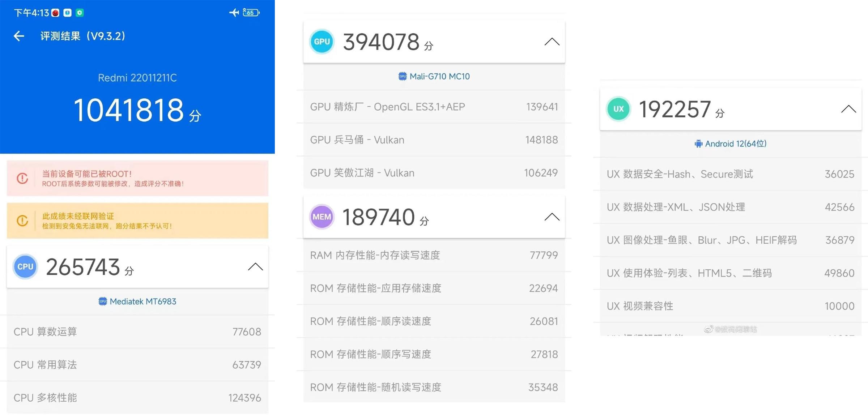This screenshot has height=415, width=868.
Task: Open the Mediatek MT6983 chip link
Action: [x=137, y=301]
